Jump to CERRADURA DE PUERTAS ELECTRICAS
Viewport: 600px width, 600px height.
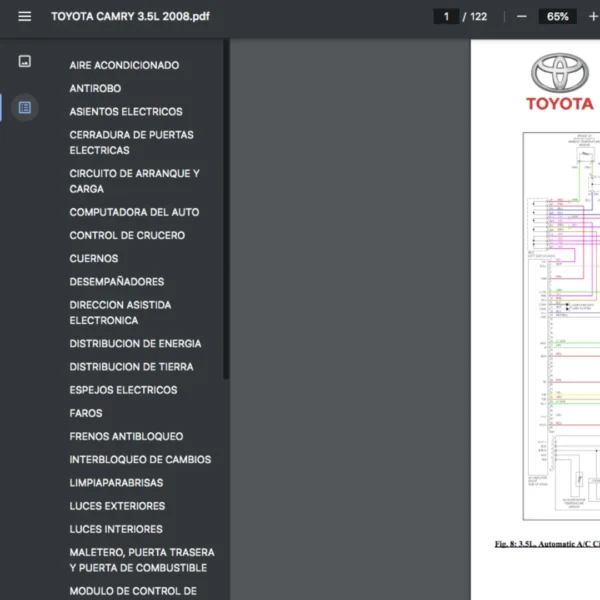(131, 142)
